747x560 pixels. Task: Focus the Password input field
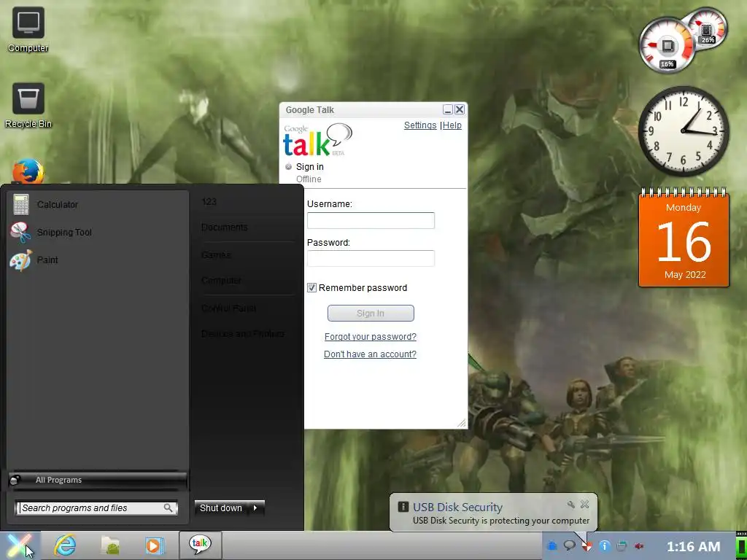pos(371,259)
